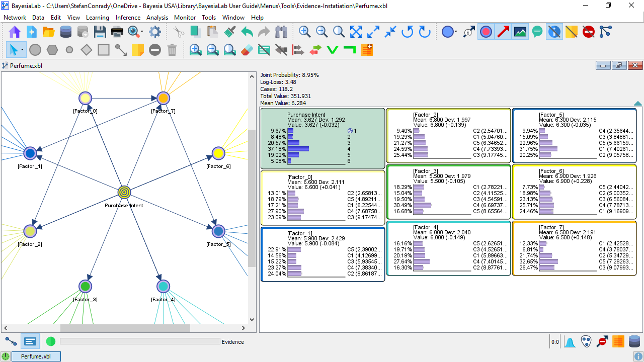
Task: Open the blue node display dropdown arrow
Action: pyautogui.click(x=456, y=32)
